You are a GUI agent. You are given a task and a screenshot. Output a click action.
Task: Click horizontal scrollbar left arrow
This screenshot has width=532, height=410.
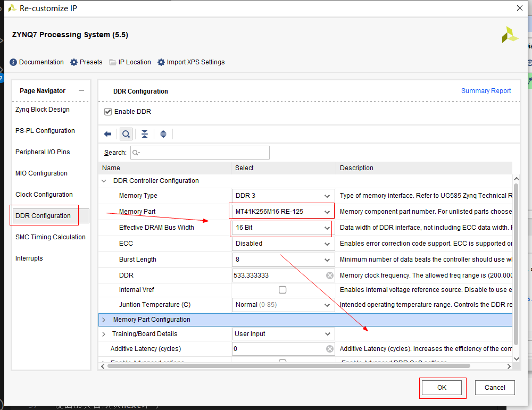[x=103, y=366]
